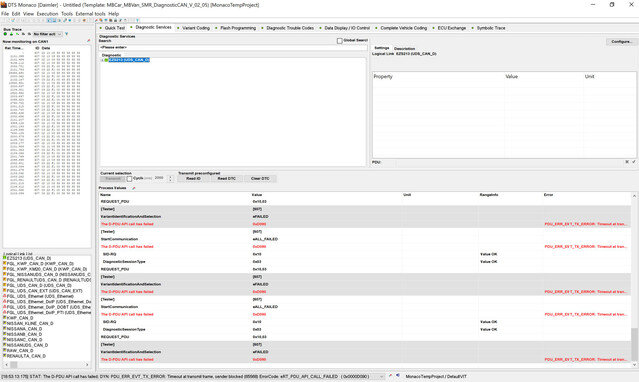Image resolution: width=639 pixels, height=382 pixels.
Task: Click the pin icon next to Process Values
Action: click(x=133, y=188)
